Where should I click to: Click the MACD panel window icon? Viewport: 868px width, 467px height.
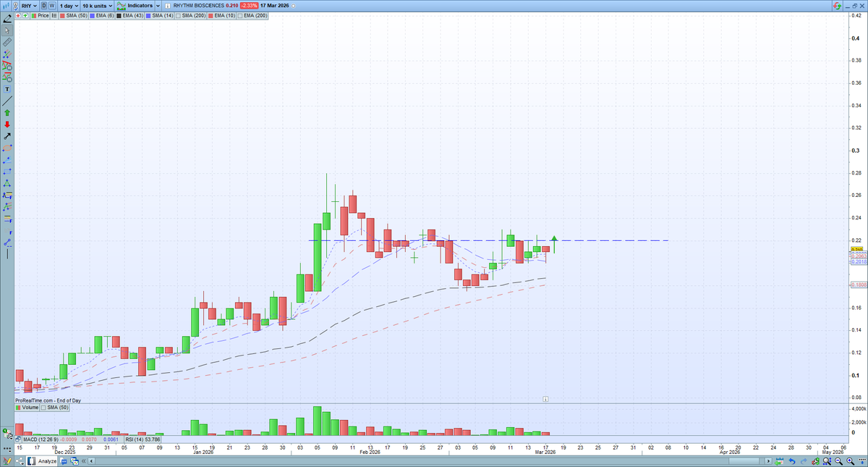coord(18,439)
